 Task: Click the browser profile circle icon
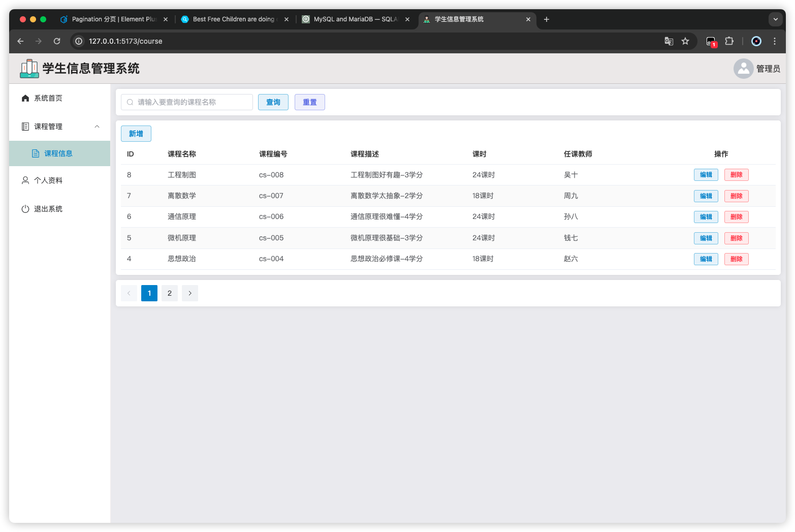(756, 41)
